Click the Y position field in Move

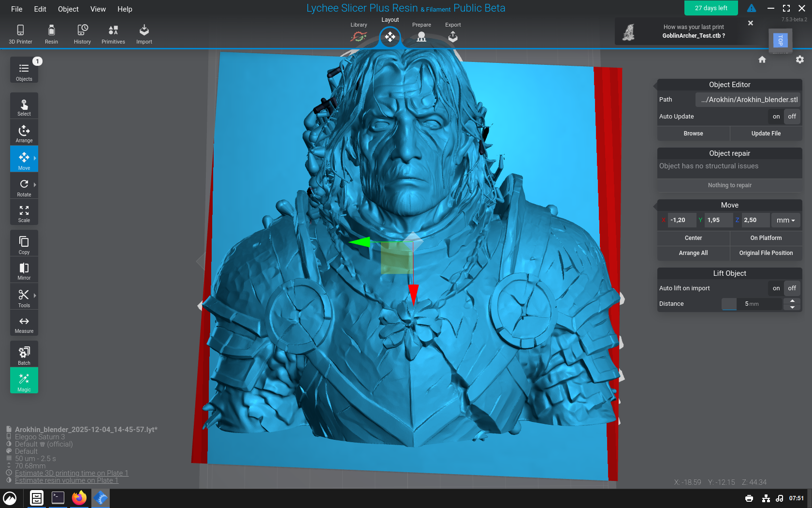click(x=718, y=220)
